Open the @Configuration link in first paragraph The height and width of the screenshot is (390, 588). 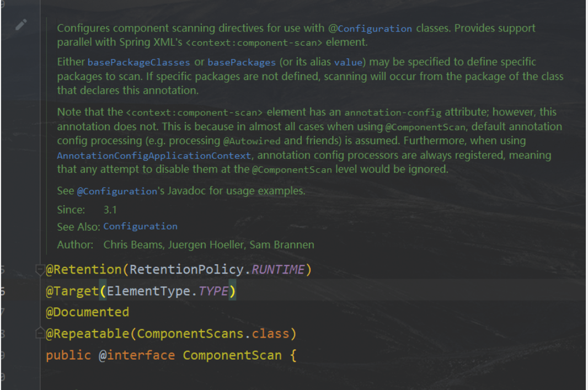pos(375,29)
